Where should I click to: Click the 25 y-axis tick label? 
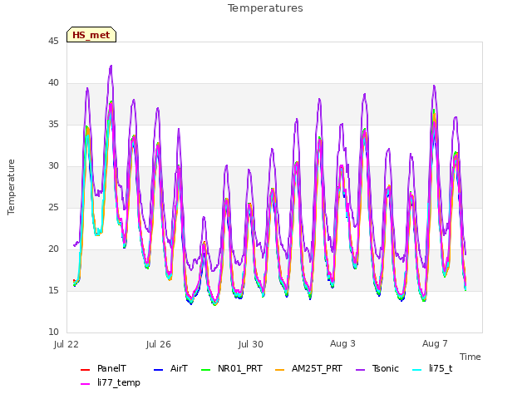tap(53, 208)
